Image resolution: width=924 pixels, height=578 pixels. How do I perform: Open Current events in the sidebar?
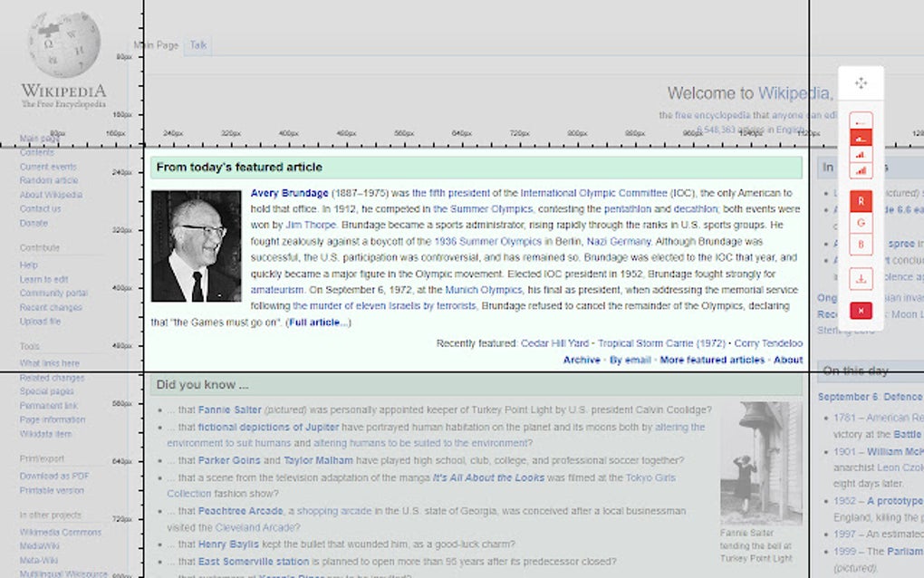coord(48,166)
